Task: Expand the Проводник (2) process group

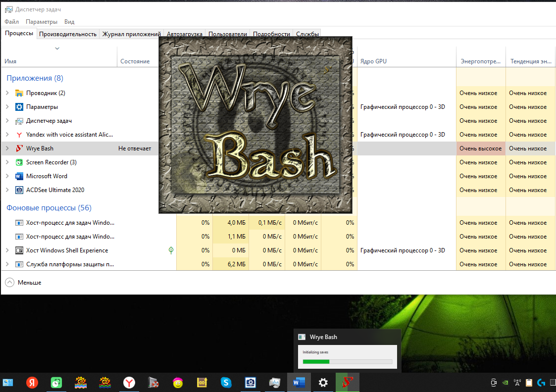Action: (7, 93)
